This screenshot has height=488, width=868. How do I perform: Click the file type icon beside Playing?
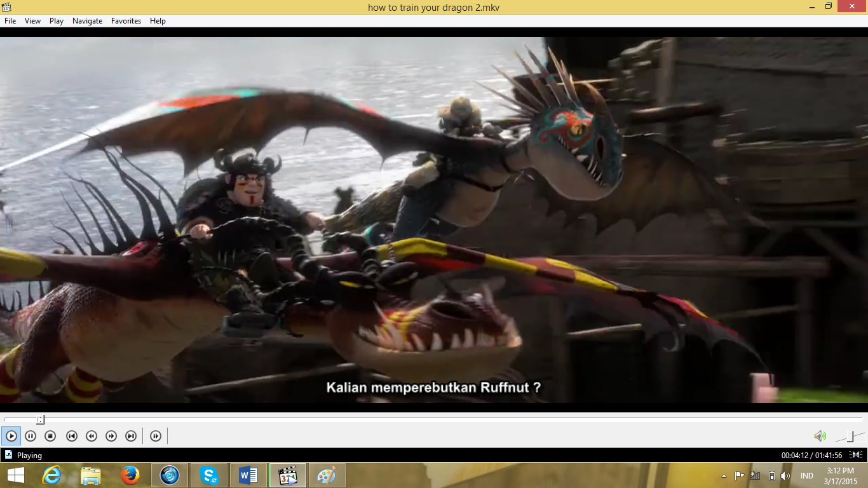pos(8,455)
